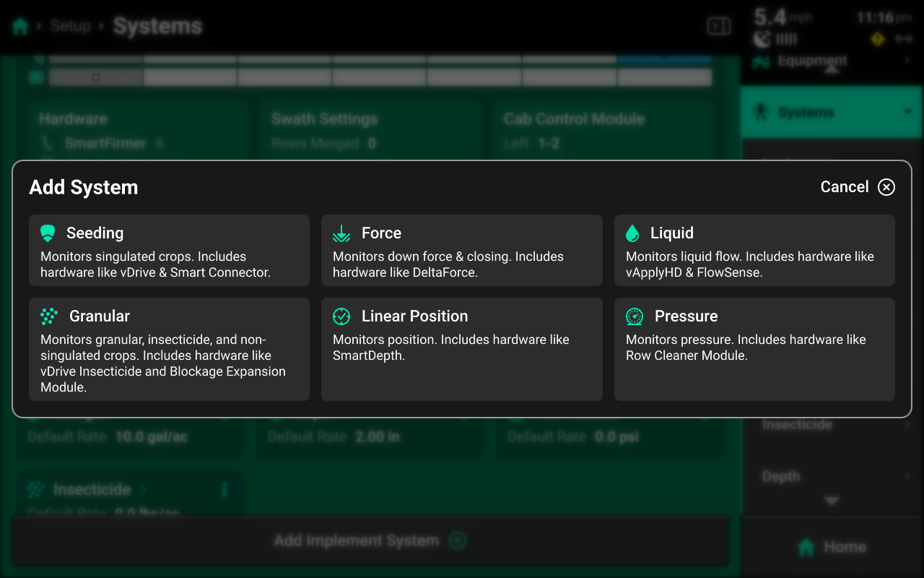Open Equipment in the sidebar
924x578 pixels.
[x=832, y=61]
